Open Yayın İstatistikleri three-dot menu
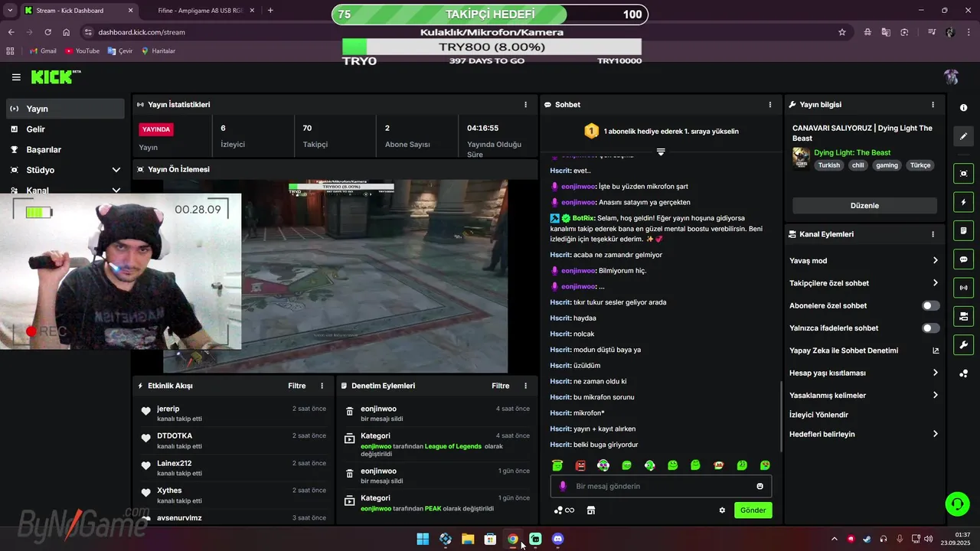 [x=525, y=105]
